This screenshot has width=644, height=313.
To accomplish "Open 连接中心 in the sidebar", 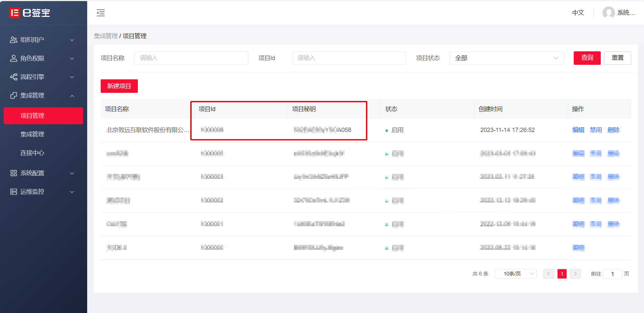I will click(32, 153).
